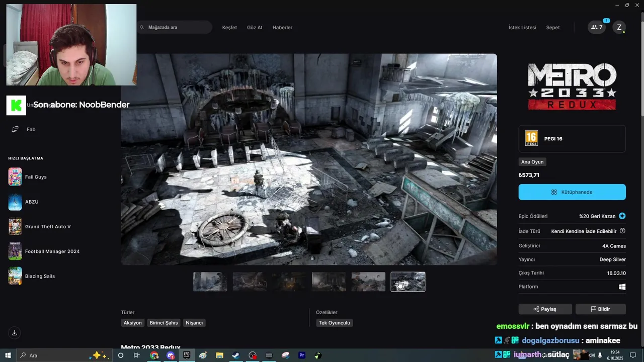Open the Windows Start menu
This screenshot has width=644, height=362.
pos(8,355)
